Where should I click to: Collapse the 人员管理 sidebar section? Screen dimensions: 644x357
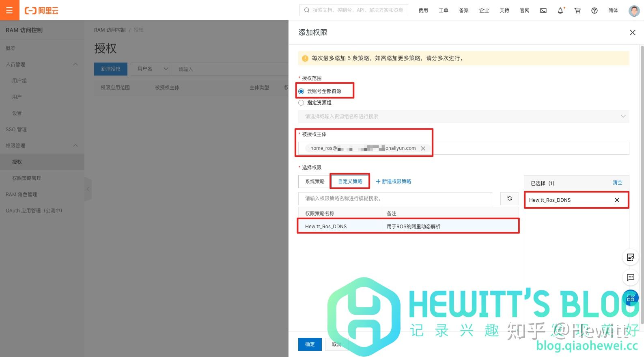pyautogui.click(x=75, y=65)
